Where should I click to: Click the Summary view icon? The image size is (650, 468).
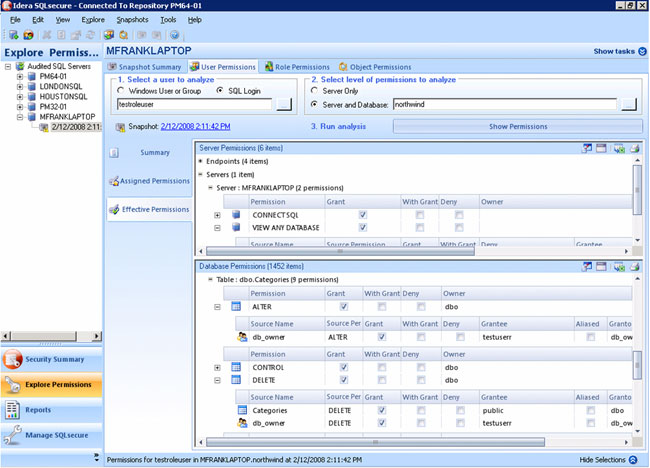tap(114, 153)
